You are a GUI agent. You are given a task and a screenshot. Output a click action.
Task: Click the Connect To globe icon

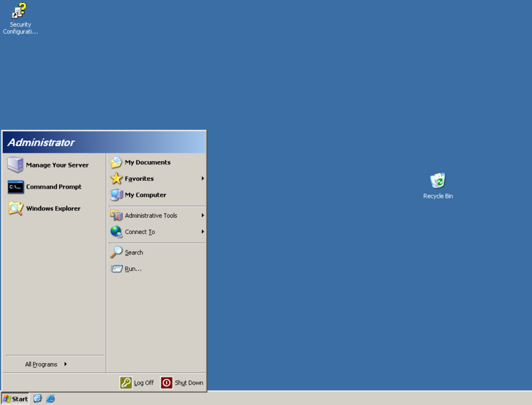coord(116,232)
